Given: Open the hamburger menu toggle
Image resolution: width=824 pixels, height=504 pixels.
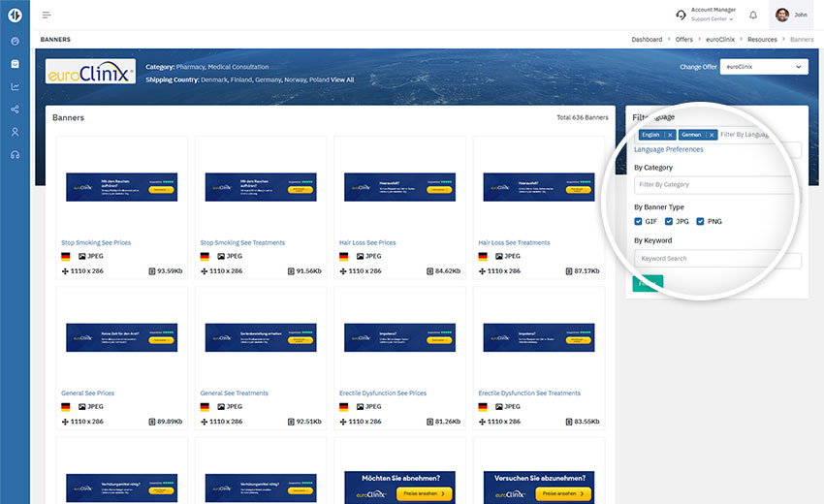Looking at the screenshot, I should click(47, 15).
